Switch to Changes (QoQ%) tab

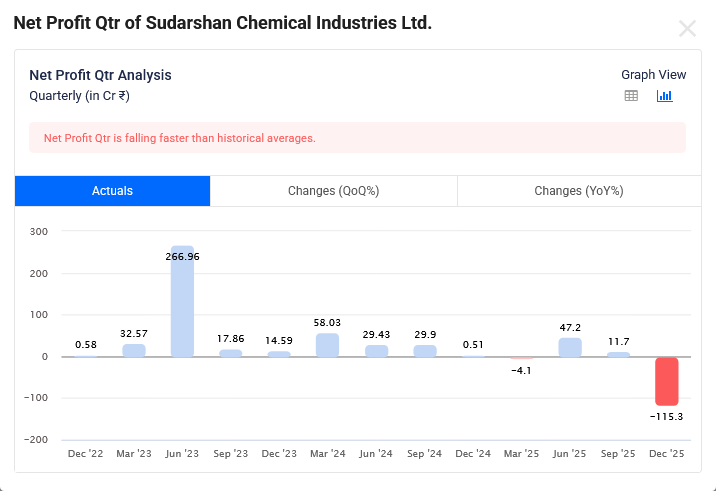[333, 191]
